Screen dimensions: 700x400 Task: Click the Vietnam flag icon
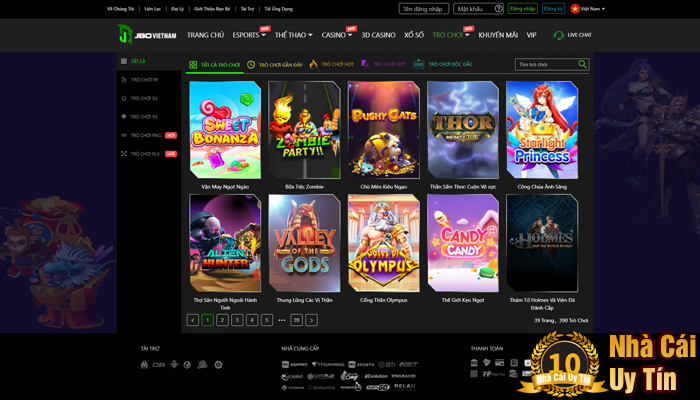click(575, 8)
